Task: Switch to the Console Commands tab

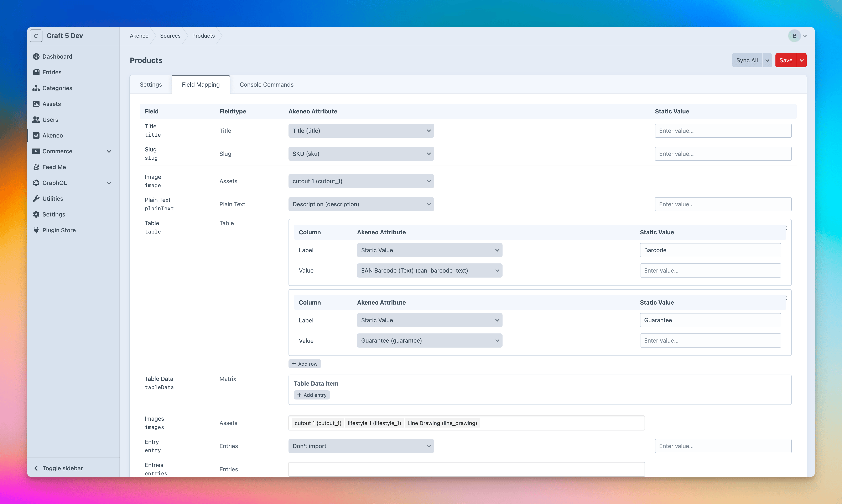Action: (x=266, y=85)
